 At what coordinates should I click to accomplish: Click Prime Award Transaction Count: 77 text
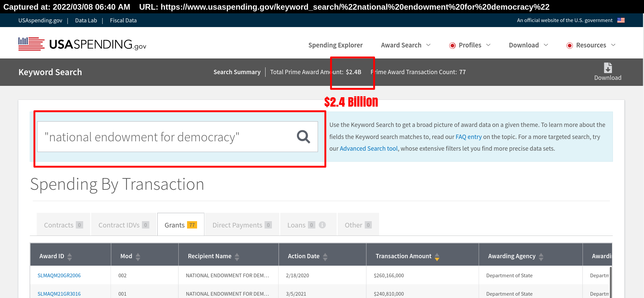(x=418, y=72)
